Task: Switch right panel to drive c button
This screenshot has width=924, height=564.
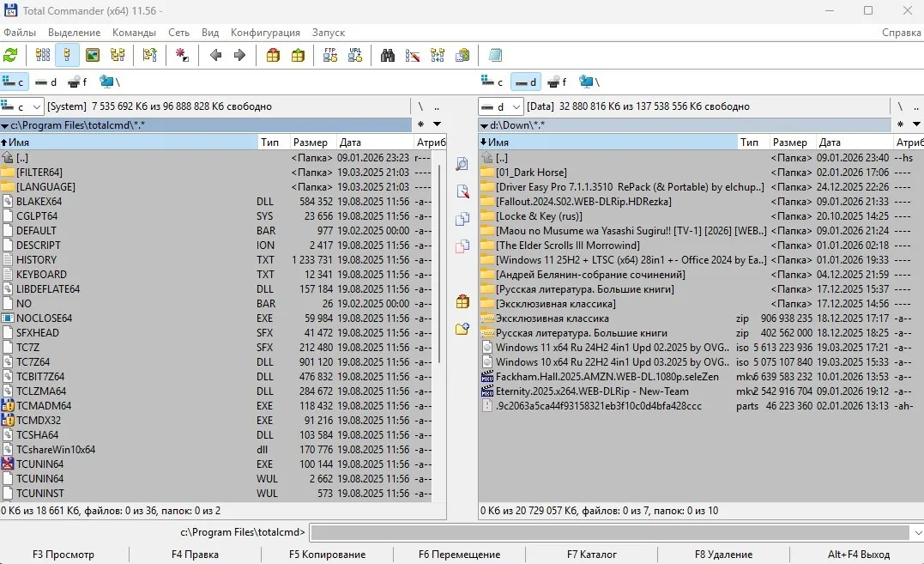Action: [x=492, y=82]
